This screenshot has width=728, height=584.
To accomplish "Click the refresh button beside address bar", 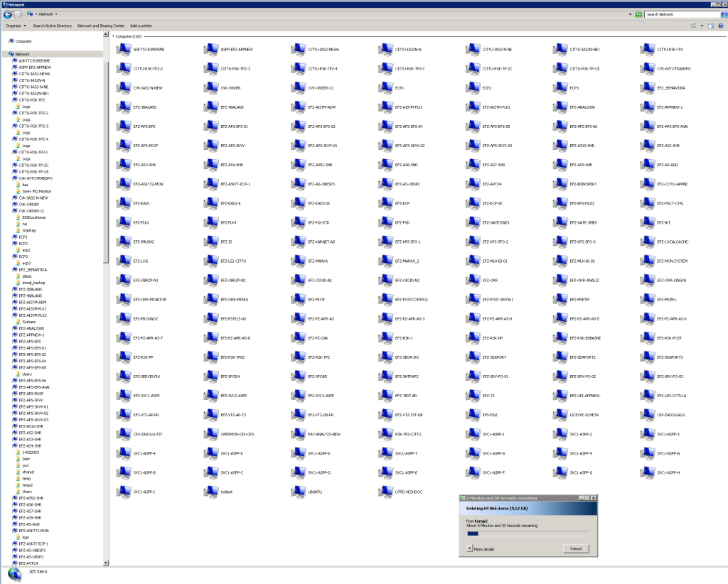I will (639, 14).
